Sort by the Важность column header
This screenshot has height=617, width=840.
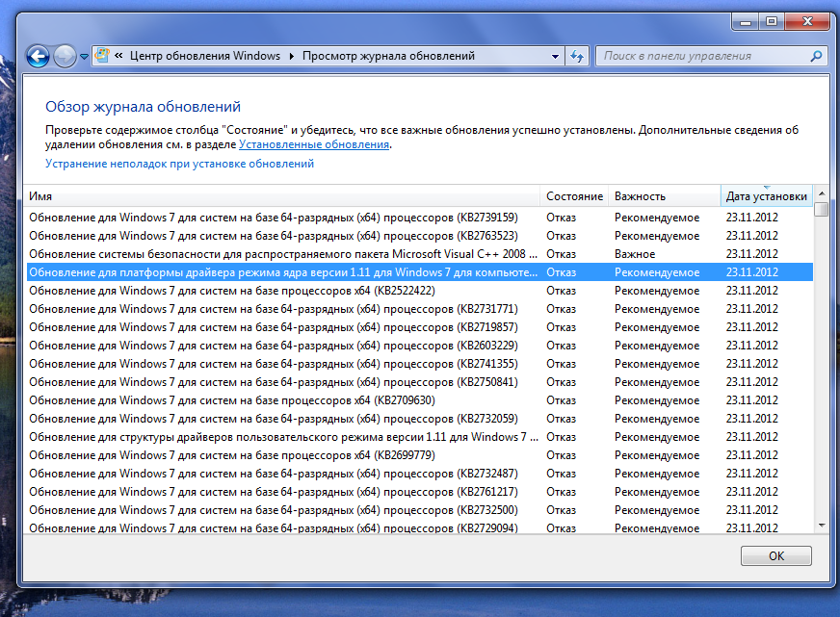pyautogui.click(x=665, y=196)
